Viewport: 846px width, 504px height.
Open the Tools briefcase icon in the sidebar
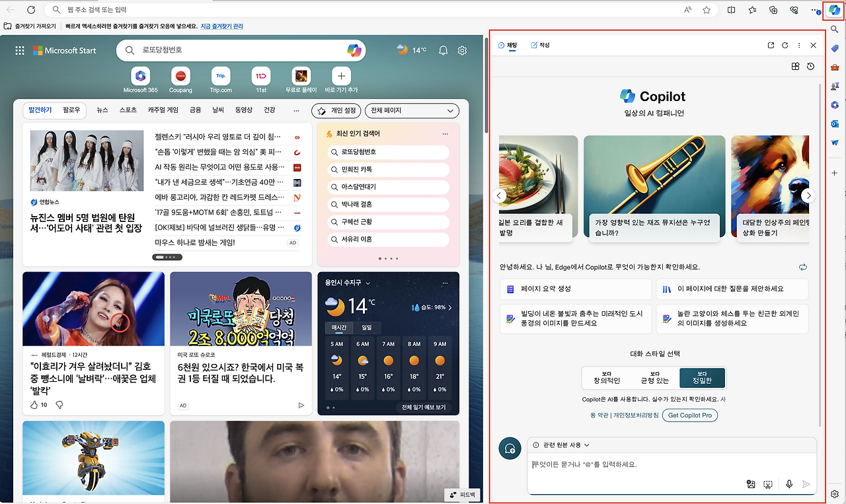tap(835, 67)
